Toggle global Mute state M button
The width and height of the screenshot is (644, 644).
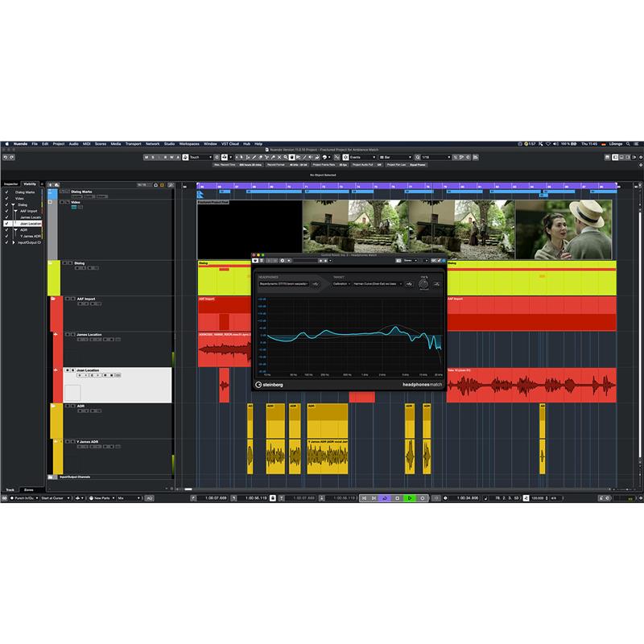(147, 157)
